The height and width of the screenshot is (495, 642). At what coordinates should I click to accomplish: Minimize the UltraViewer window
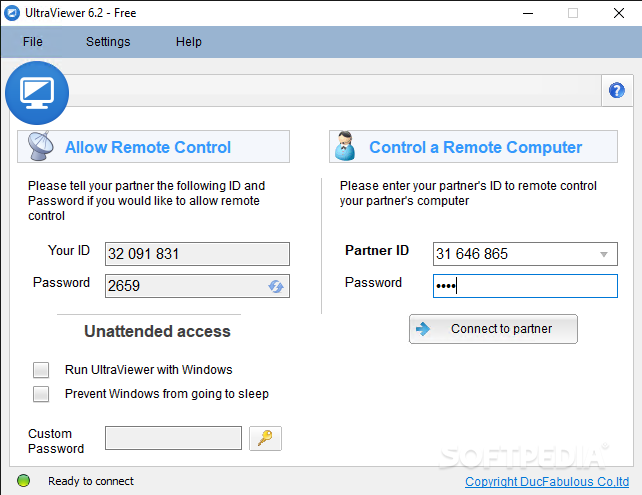528,13
